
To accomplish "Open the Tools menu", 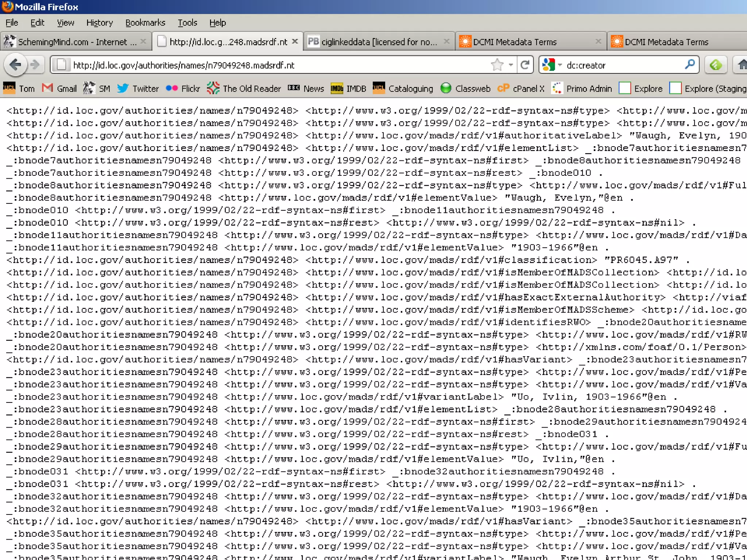I will click(x=187, y=23).
